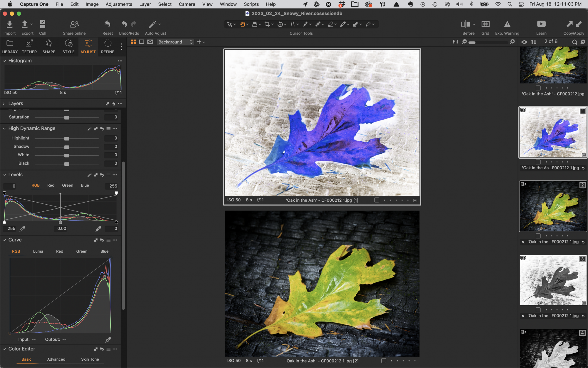Switch viewer to single image view
Viewport: 588px width, 368px height.
(x=142, y=42)
